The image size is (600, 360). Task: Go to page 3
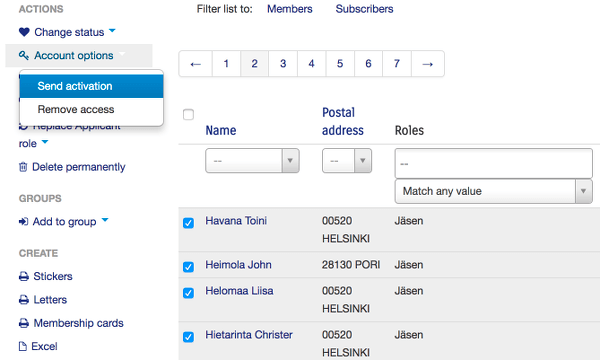(x=283, y=64)
